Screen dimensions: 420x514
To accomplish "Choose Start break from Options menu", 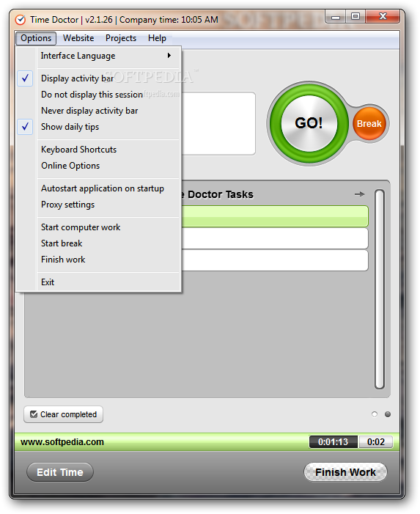I will pos(99,243).
